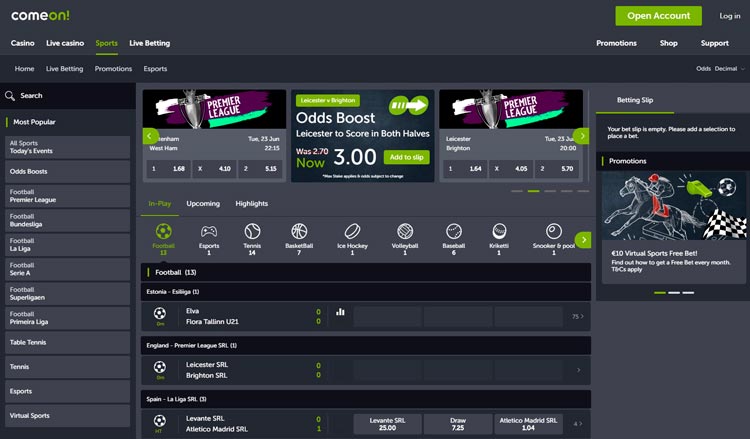
Task: Select the Esports controller icon
Action: (x=209, y=231)
